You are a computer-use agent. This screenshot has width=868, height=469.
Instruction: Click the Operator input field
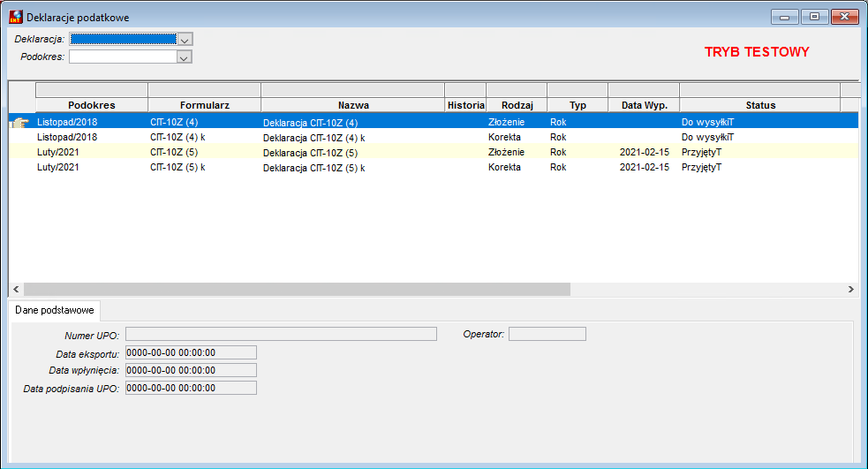click(x=547, y=334)
